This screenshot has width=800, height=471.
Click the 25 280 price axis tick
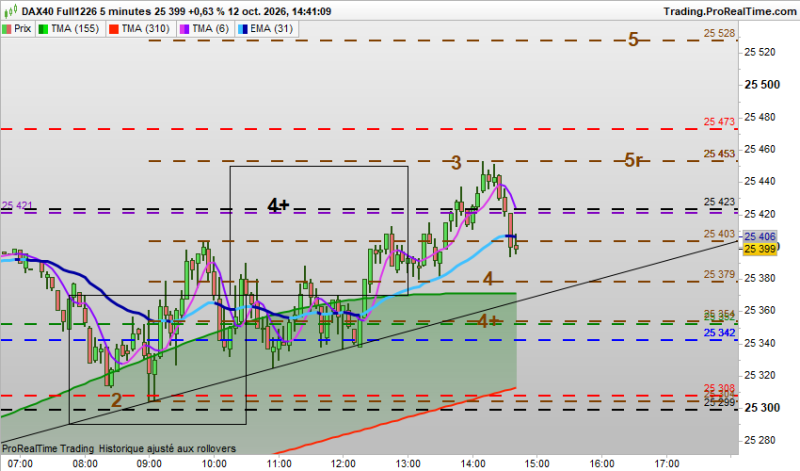[759, 440]
